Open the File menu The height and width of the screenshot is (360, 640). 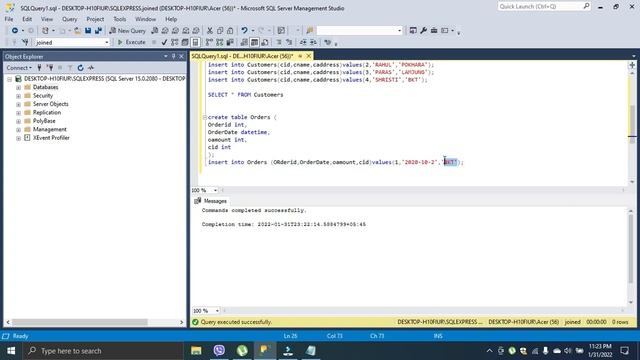pyautogui.click(x=9, y=19)
